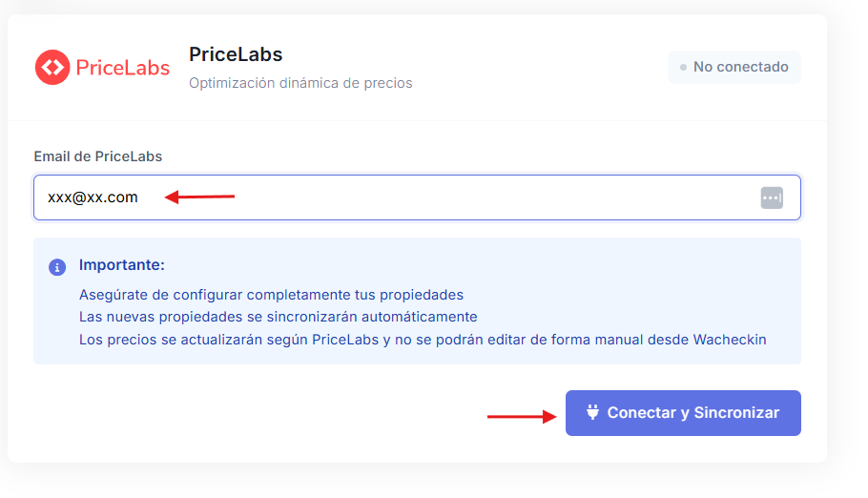Click the Optimización dinámica de precios subtitle

point(300,83)
